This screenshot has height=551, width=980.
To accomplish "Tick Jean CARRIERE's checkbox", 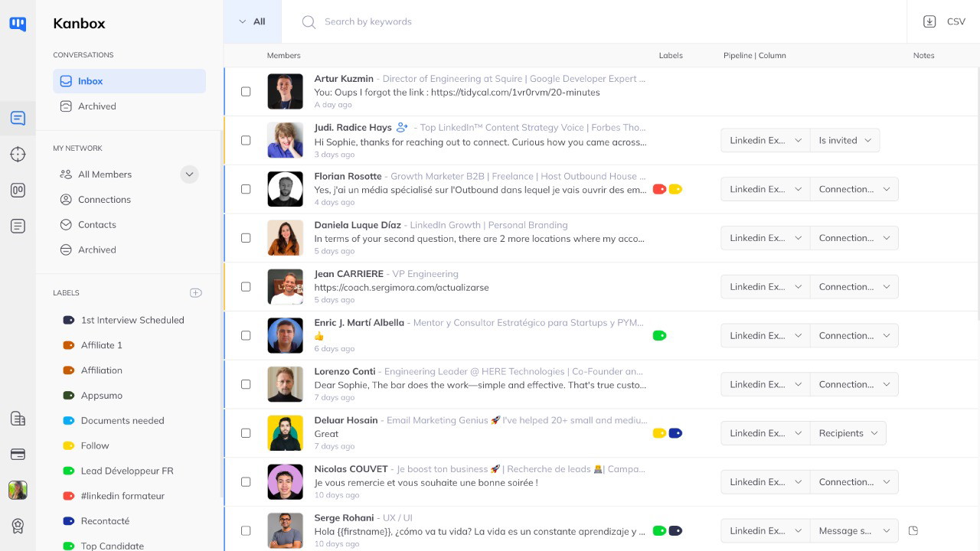I will [246, 287].
